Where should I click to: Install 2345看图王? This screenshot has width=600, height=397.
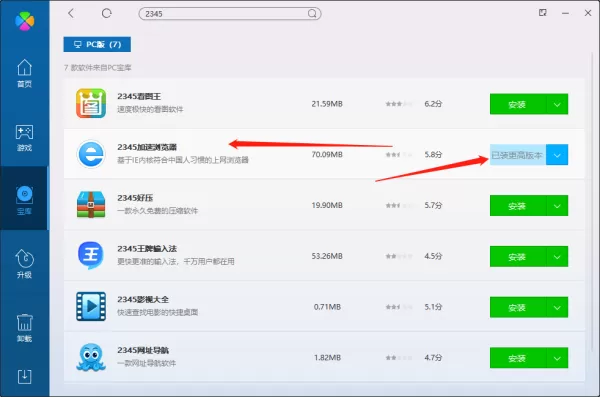tap(518, 104)
